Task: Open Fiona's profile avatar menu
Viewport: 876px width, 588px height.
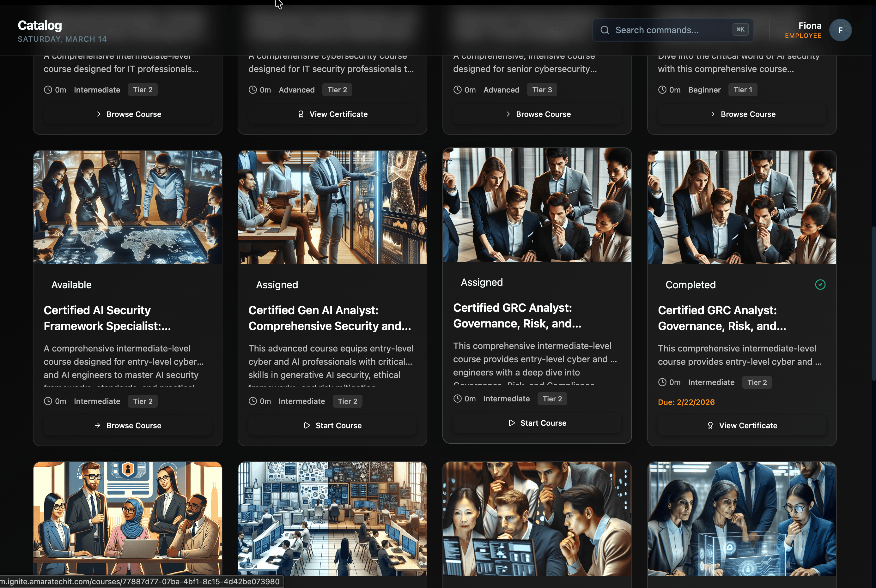Action: click(840, 30)
